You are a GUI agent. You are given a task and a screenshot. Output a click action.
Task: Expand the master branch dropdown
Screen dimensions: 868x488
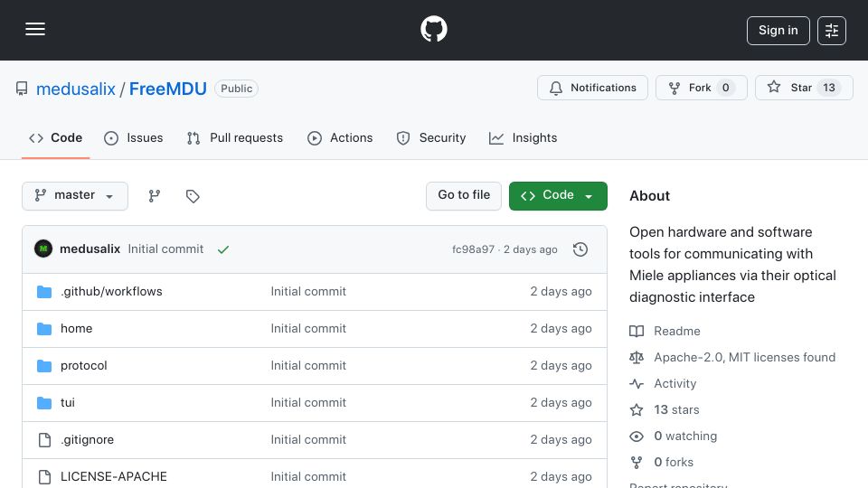(x=75, y=196)
